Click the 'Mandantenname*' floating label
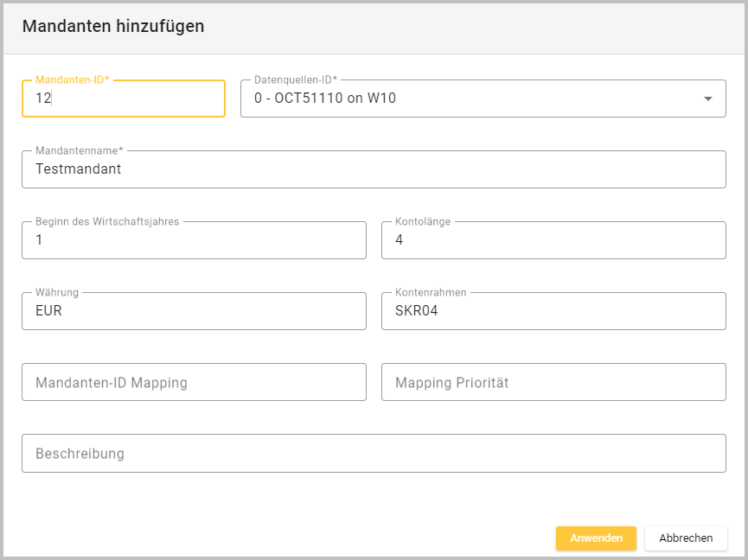 point(80,150)
